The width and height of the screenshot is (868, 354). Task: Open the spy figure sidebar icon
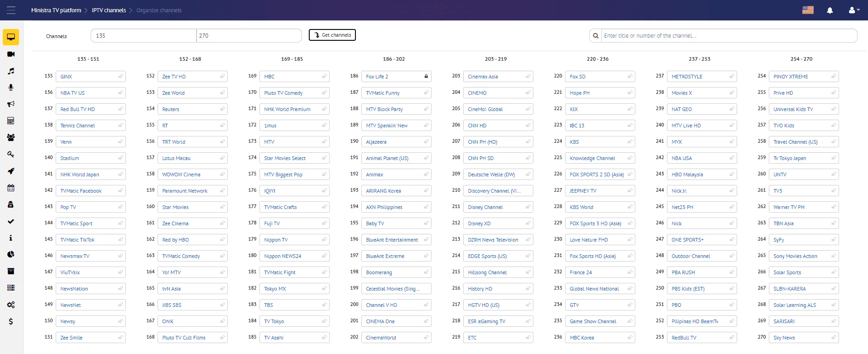click(11, 204)
